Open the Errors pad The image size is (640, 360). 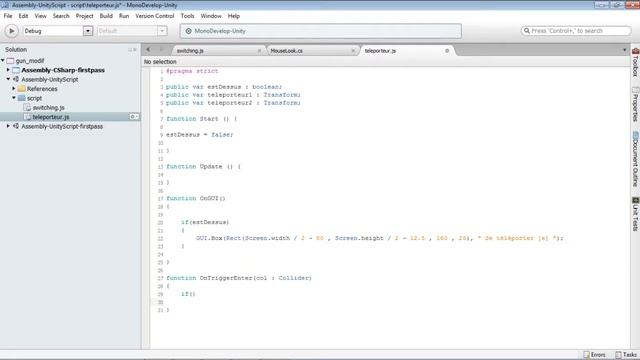point(594,355)
